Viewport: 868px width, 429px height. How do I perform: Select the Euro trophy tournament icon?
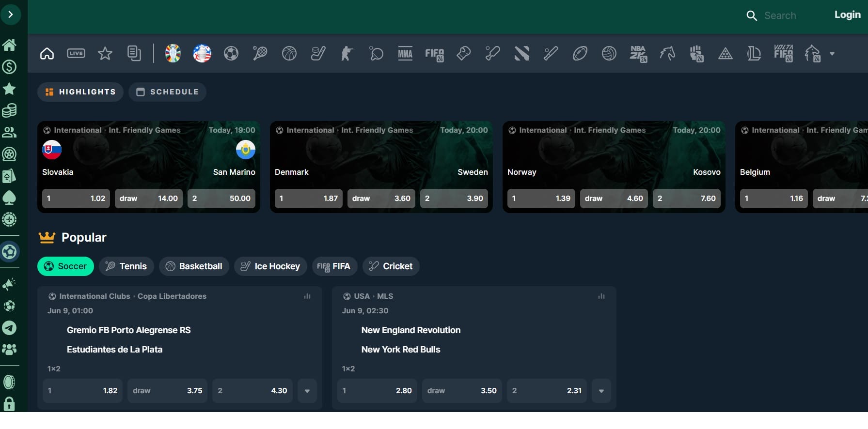coord(173,53)
